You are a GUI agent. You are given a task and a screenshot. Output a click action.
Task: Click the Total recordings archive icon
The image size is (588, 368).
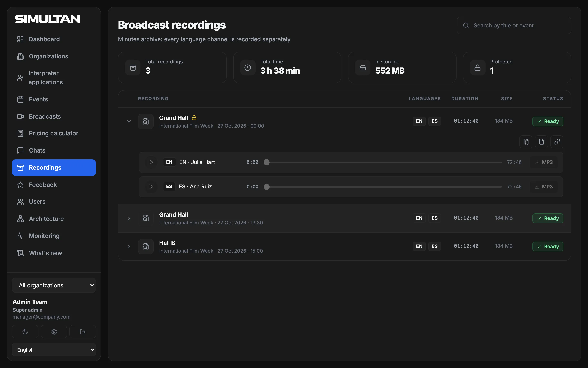click(133, 67)
